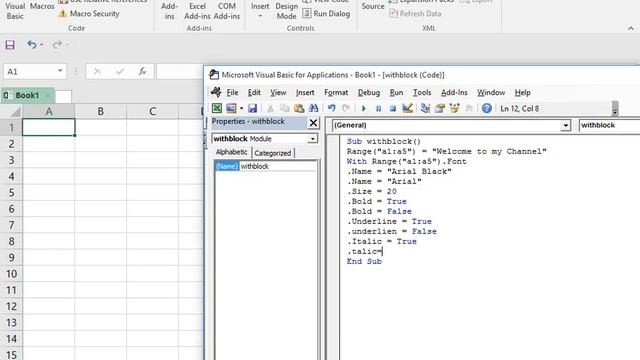Click the Insert UserForm icon in VBA toolbar

(x=231, y=108)
